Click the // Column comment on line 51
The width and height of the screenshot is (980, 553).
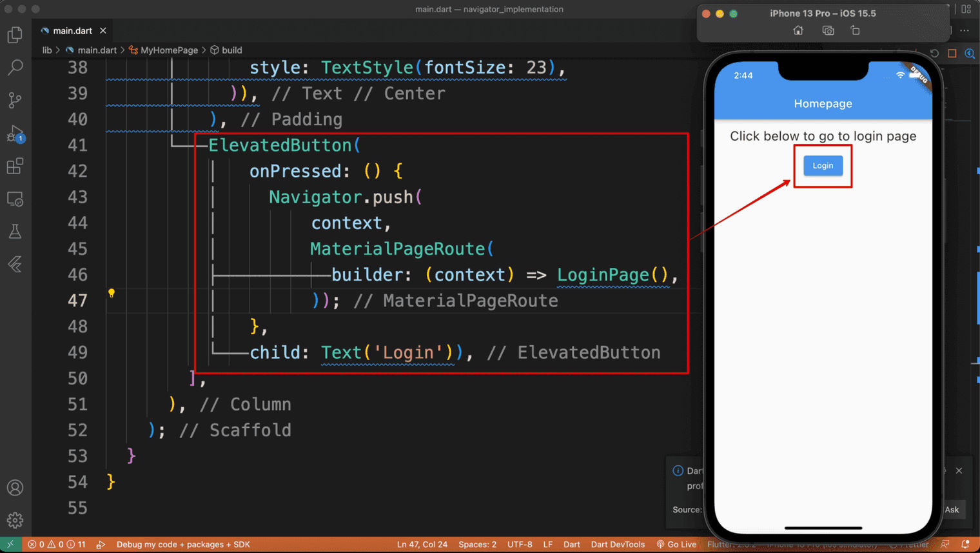(x=246, y=405)
